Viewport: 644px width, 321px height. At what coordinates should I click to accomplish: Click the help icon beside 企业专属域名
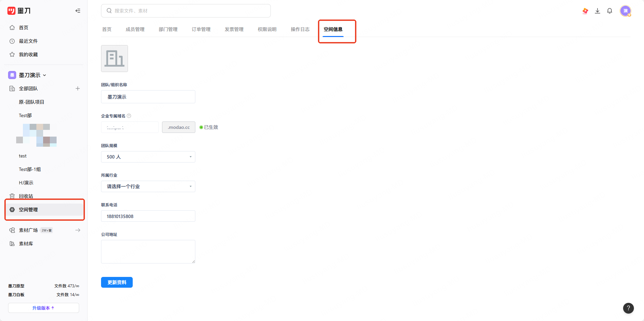(129, 116)
